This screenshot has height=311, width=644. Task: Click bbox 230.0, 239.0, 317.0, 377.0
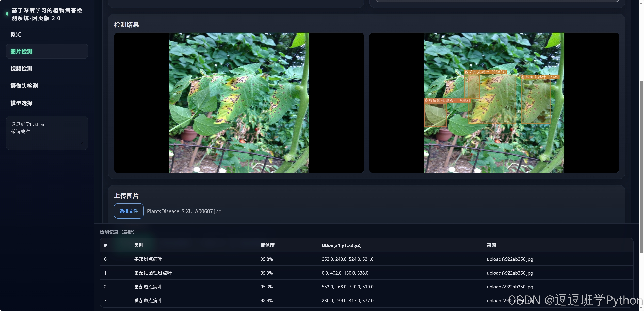click(x=347, y=300)
